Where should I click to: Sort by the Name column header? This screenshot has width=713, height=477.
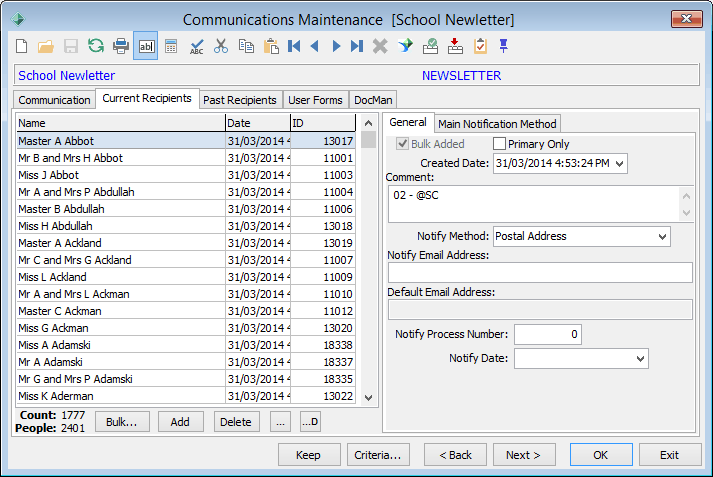coord(121,123)
